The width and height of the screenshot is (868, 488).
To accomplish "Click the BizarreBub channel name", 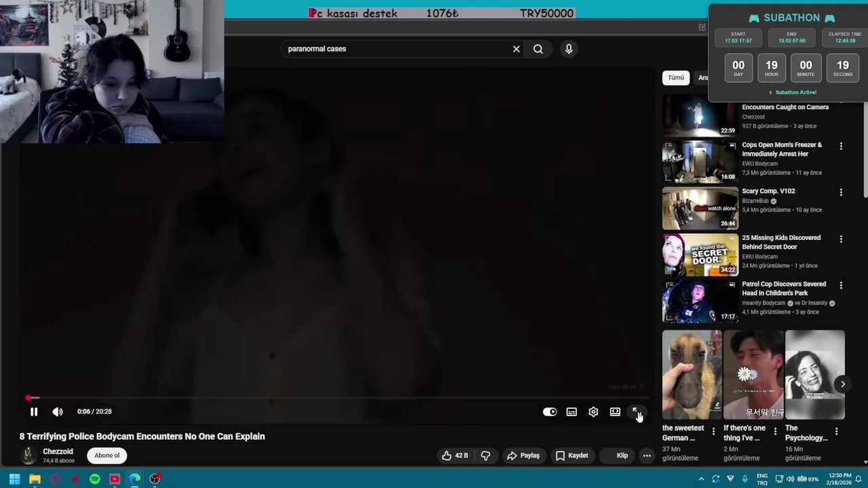I will 755,201.
